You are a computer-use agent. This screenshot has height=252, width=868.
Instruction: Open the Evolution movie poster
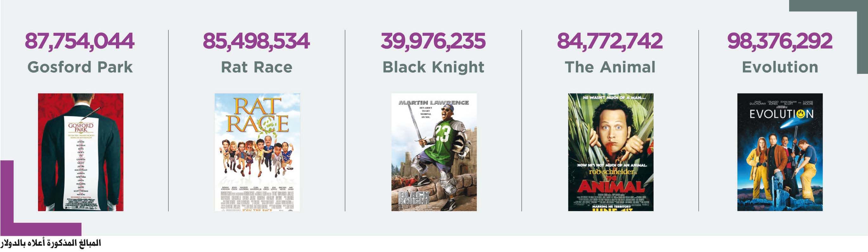780,152
